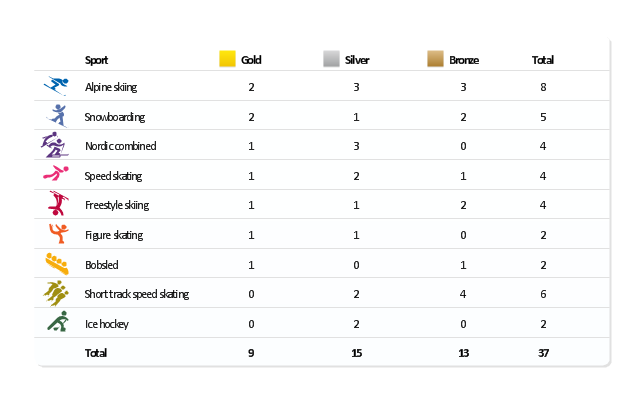The image size is (640, 402).
Task: Select the grand total value 37
Action: [x=542, y=353]
